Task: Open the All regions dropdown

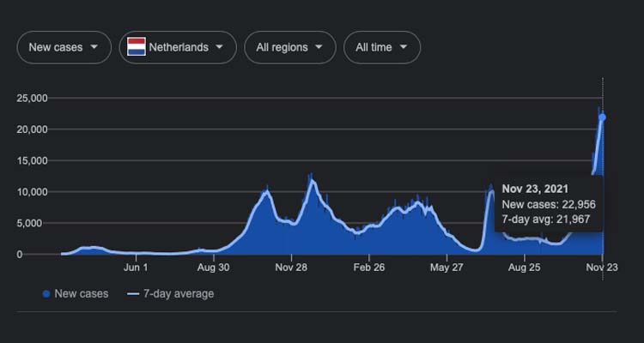Action: (290, 47)
